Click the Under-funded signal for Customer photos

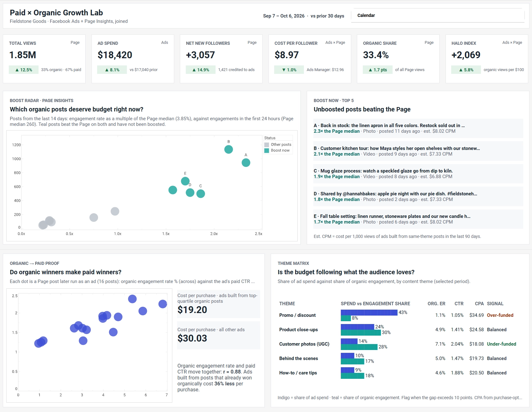coord(501,344)
